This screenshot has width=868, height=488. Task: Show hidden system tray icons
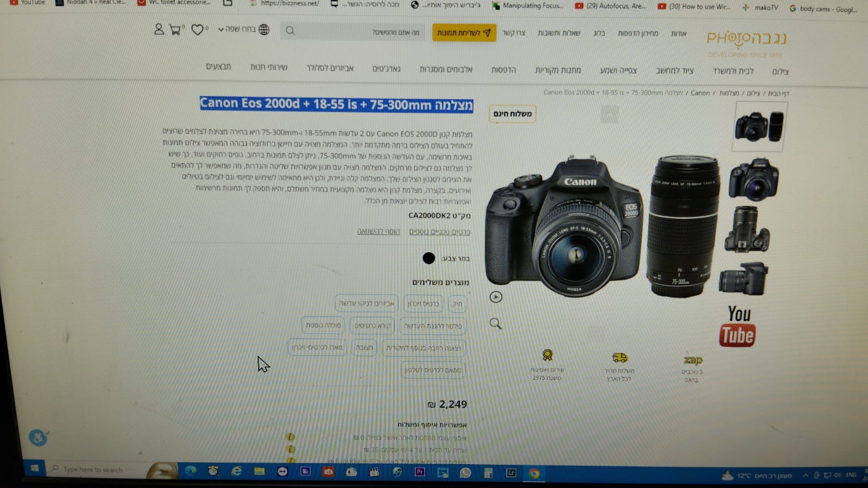(806, 476)
